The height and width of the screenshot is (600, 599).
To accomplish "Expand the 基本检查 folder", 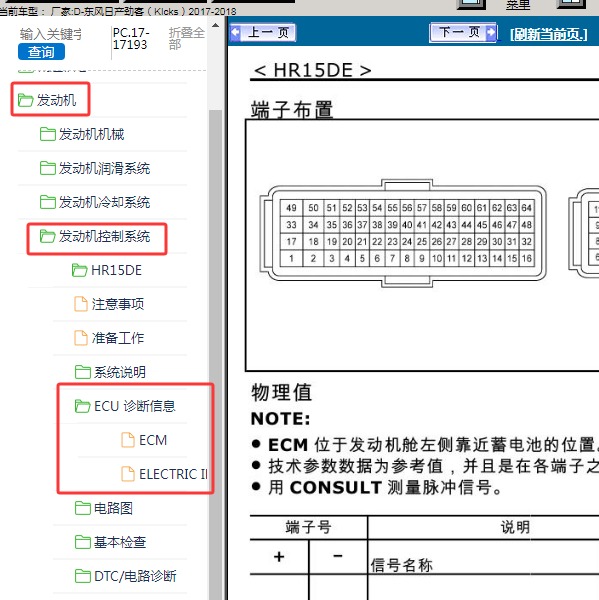I will point(120,542).
